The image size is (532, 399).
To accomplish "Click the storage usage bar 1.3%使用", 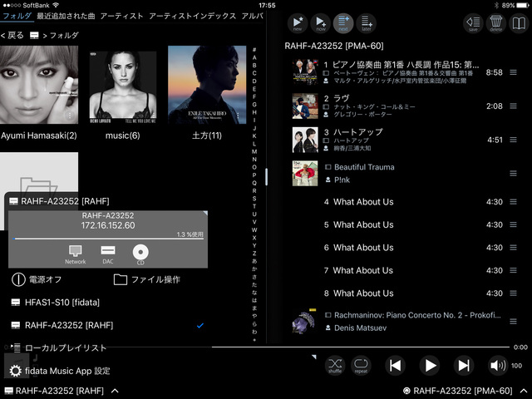I will 109,239.
